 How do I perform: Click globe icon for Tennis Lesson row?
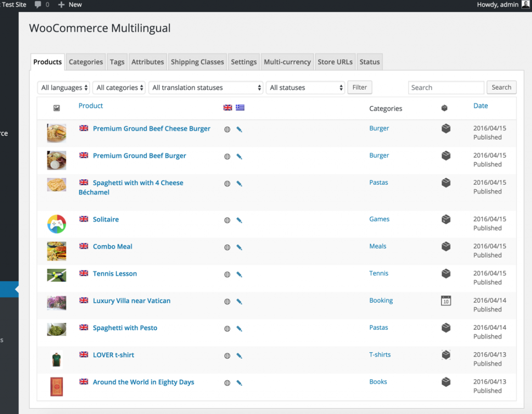(228, 275)
